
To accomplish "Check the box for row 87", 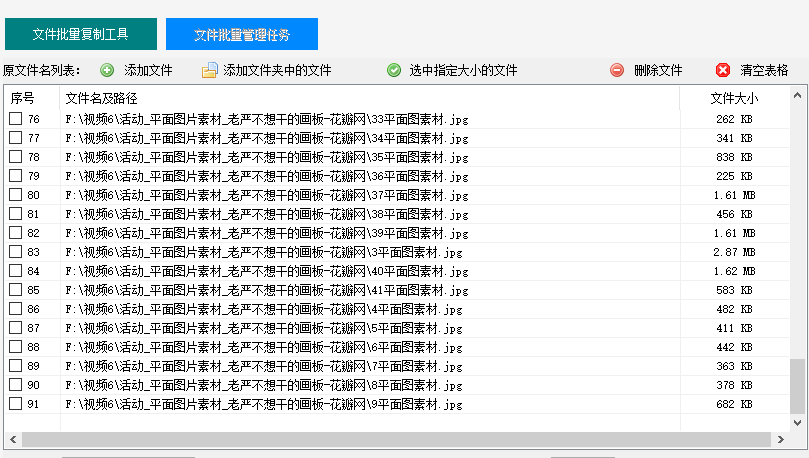I will 15,328.
